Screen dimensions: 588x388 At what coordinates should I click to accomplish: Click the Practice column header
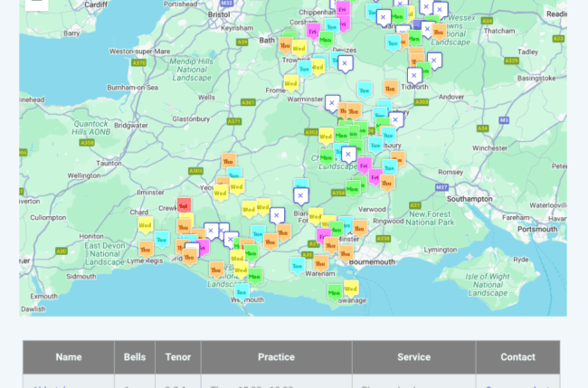coord(276,357)
